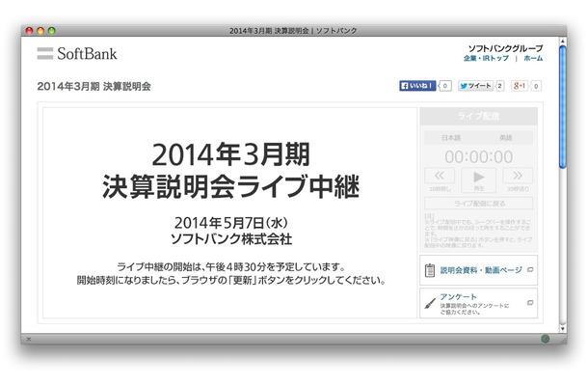Image resolution: width=588 pixels, height=386 pixels.
Task: Select the 英語 language tab
Action: coord(505,138)
